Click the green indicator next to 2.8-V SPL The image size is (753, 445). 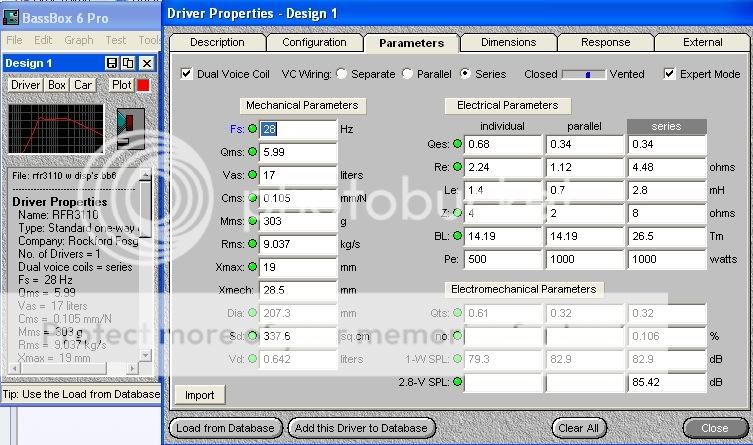pyautogui.click(x=457, y=382)
